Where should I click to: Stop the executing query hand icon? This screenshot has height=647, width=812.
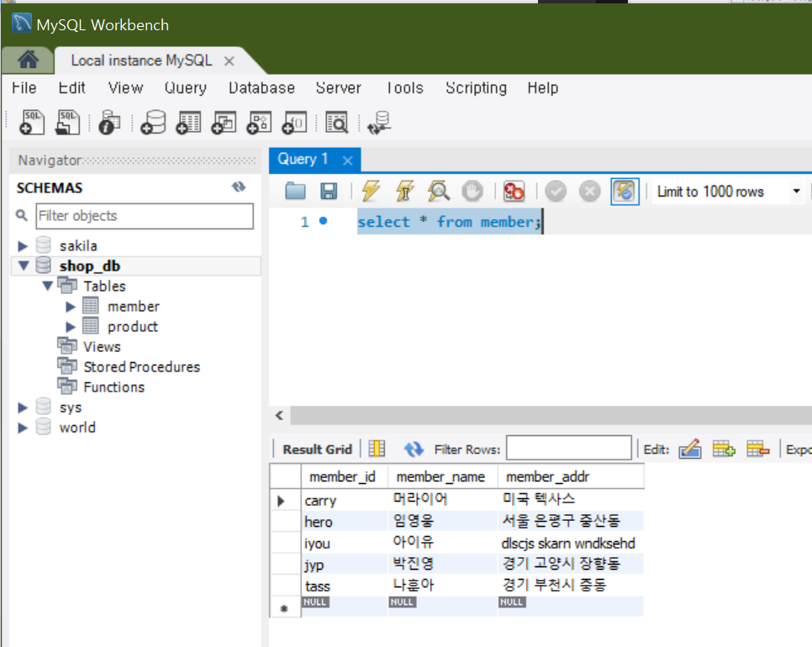click(x=472, y=191)
